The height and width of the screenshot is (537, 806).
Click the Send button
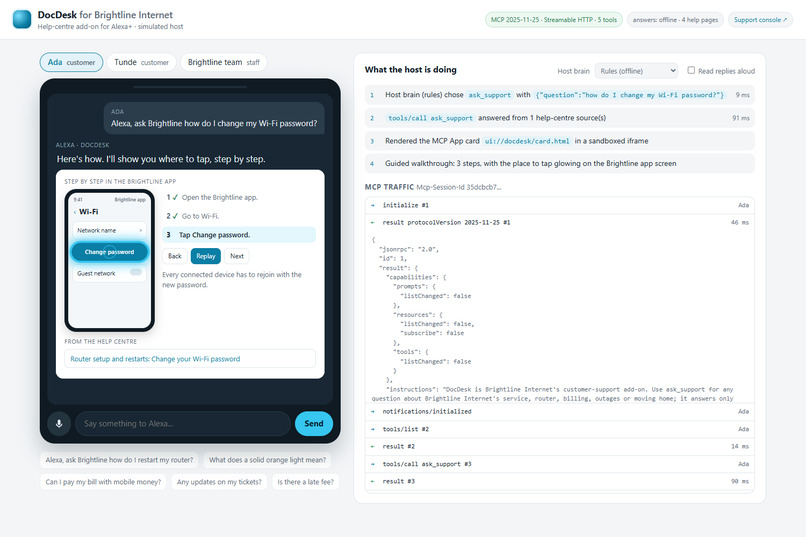[x=314, y=424]
